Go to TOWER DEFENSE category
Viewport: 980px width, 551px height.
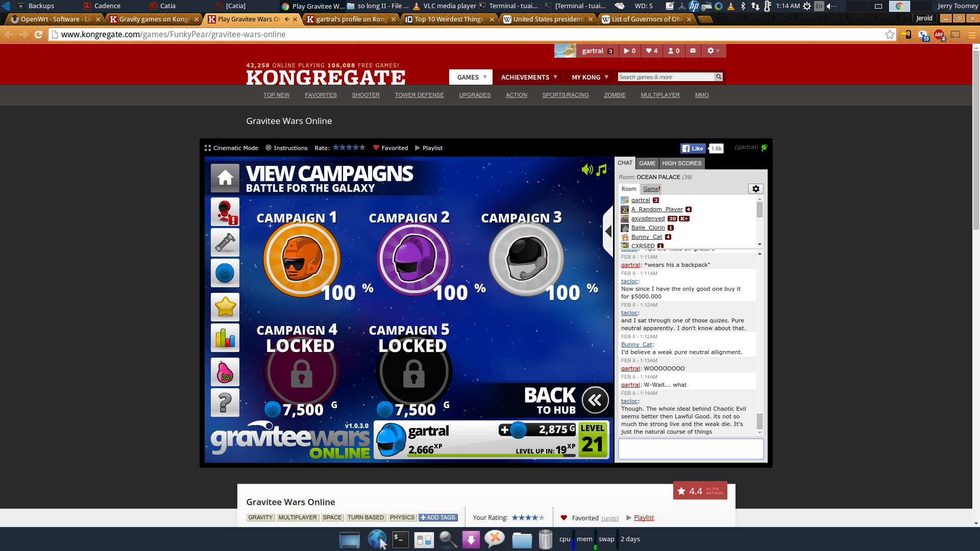click(419, 95)
